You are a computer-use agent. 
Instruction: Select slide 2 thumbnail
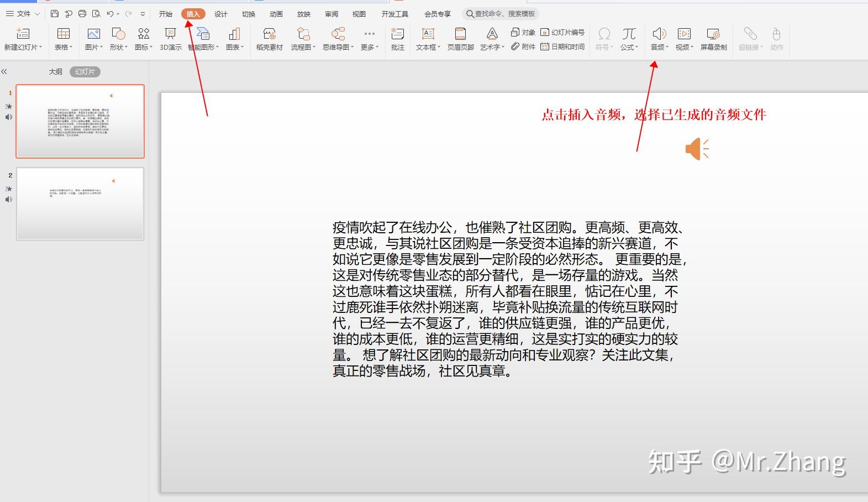[80, 203]
